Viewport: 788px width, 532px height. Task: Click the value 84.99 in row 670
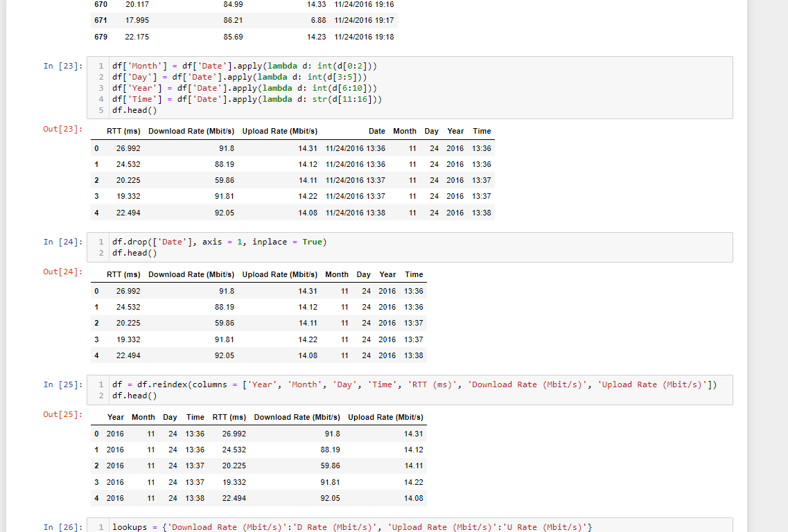click(233, 4)
